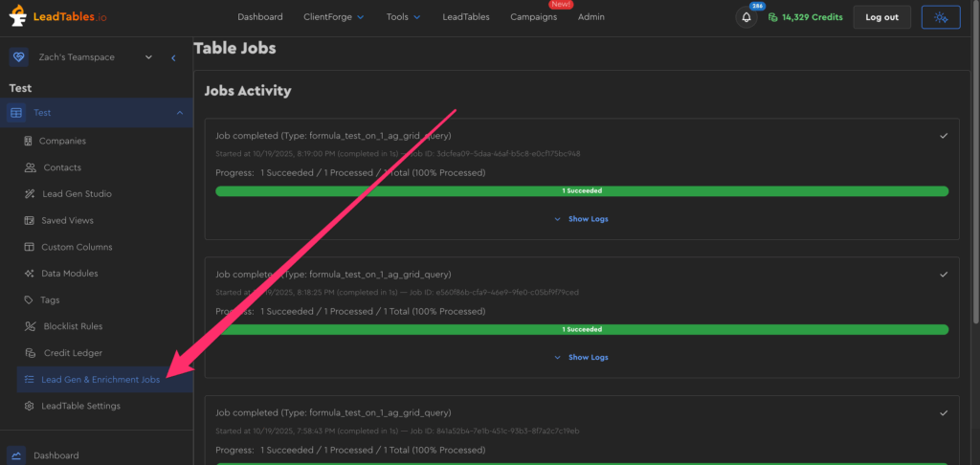Open Custom Columns page
The image size is (980, 465).
pos(77,247)
